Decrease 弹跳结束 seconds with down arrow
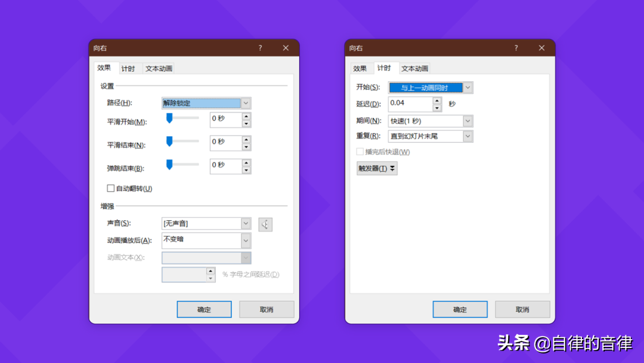This screenshot has height=363, width=644. tap(246, 170)
